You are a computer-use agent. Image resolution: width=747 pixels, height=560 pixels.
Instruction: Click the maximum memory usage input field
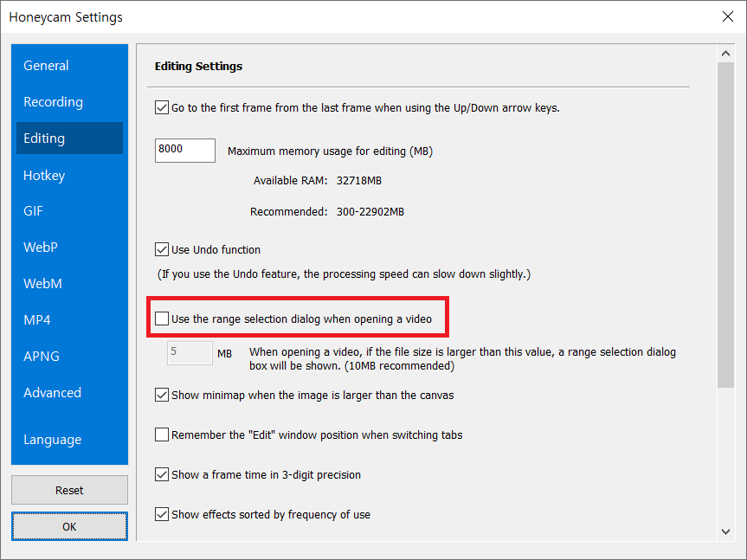click(185, 150)
